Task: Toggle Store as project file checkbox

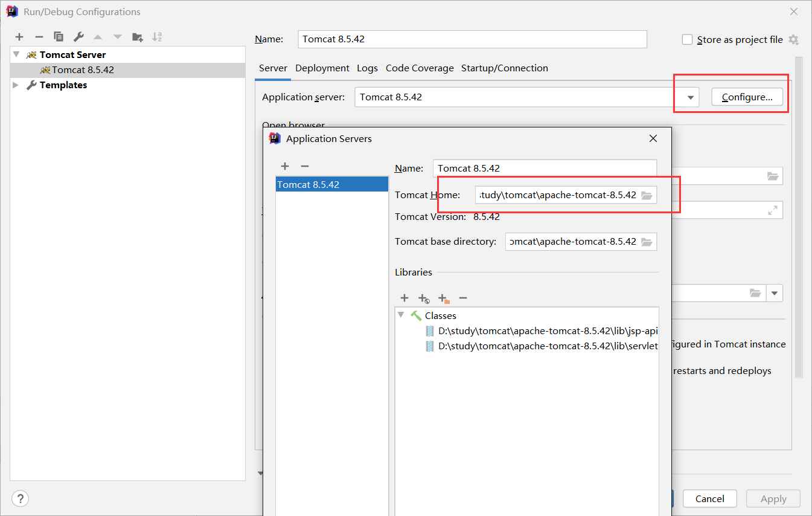Action: click(687, 40)
